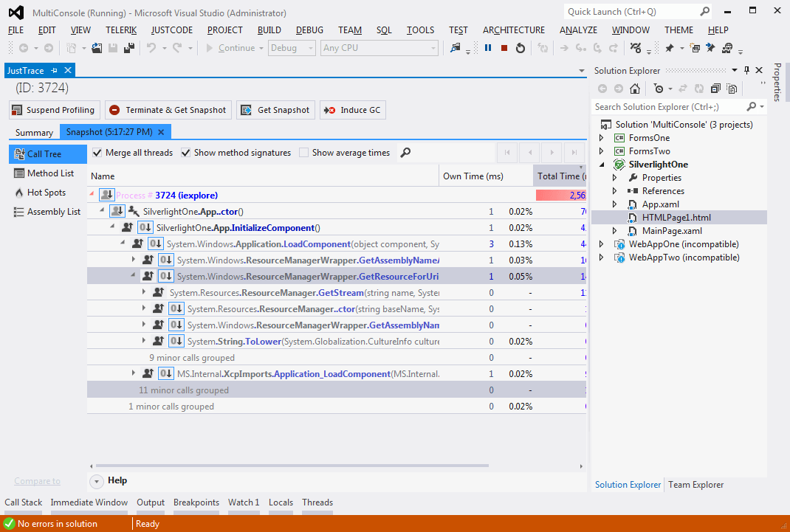Switch to the Summary tab
This screenshot has height=532, width=790.
(x=34, y=132)
